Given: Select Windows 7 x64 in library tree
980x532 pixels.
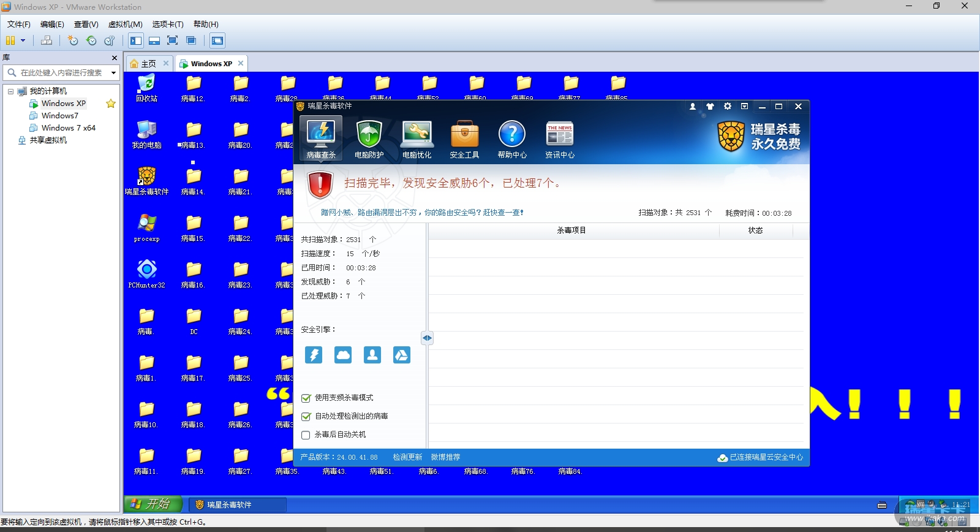Looking at the screenshot, I should 69,128.
